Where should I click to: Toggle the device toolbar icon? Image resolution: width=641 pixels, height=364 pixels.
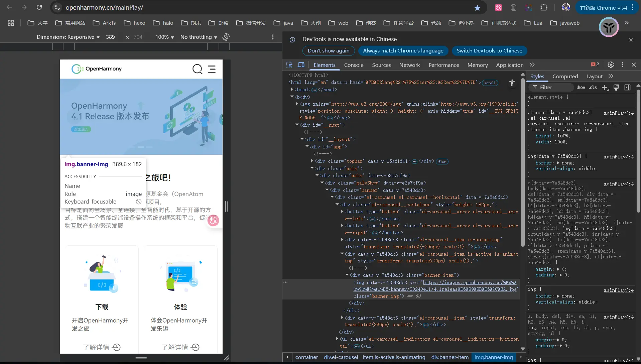point(301,65)
